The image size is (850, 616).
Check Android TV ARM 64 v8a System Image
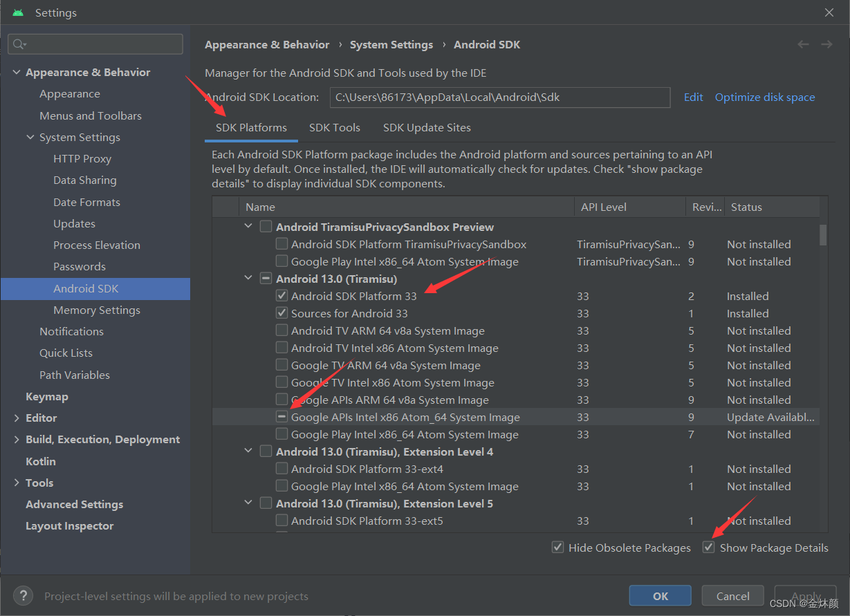click(x=282, y=330)
